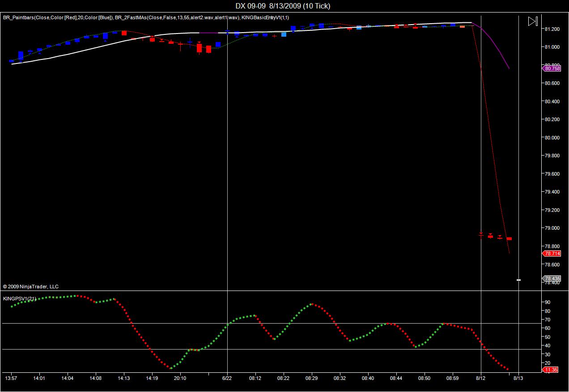Click the 20:10 time axis label
Image resolution: width=569 pixels, height=392 pixels.
pos(180,378)
